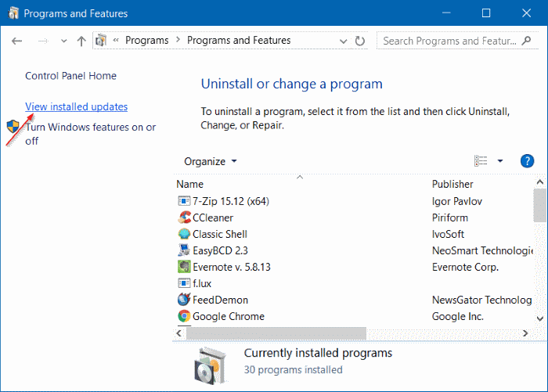
Task: Click the address bar Control Panel icon
Action: click(101, 41)
